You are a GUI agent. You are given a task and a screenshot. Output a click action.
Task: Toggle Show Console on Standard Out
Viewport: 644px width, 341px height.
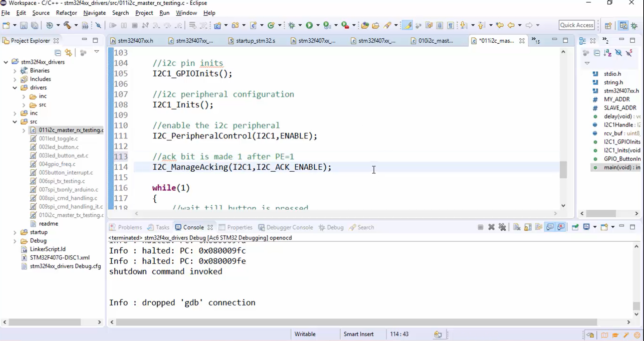550,227
